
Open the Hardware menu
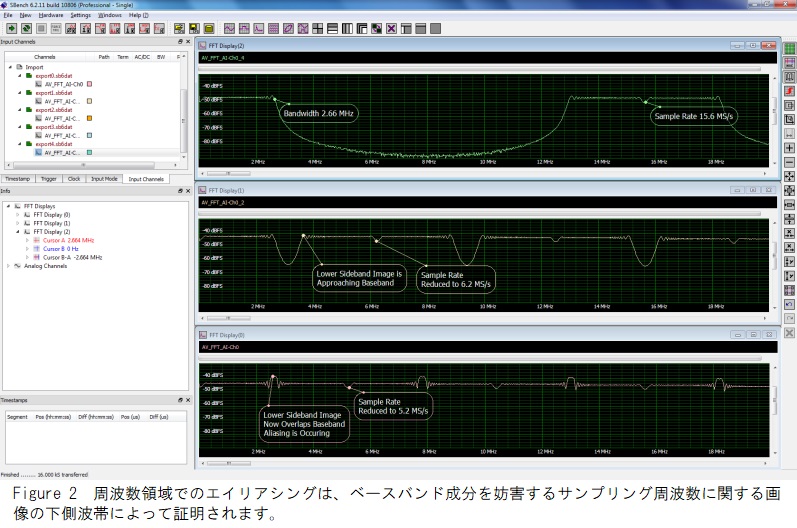click(51, 15)
